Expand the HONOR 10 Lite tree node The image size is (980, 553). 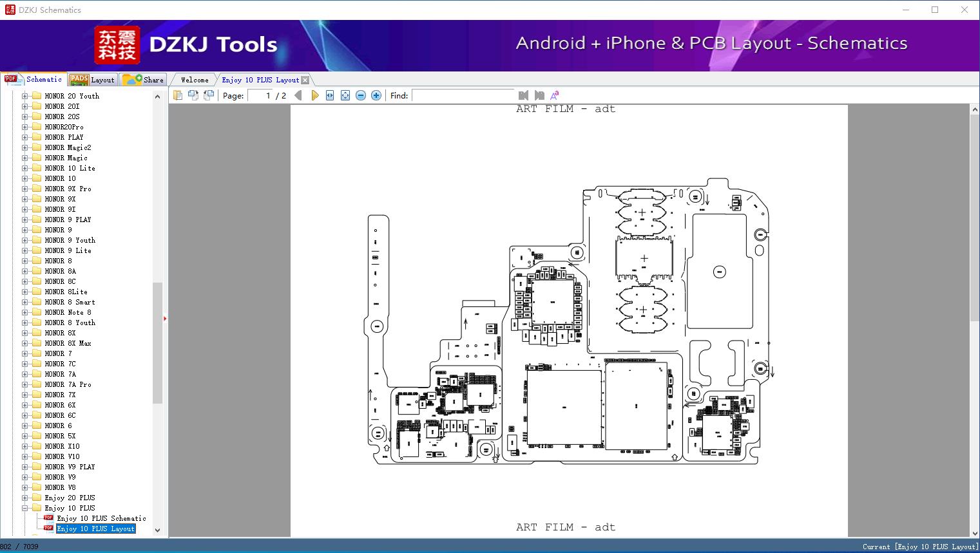(25, 168)
